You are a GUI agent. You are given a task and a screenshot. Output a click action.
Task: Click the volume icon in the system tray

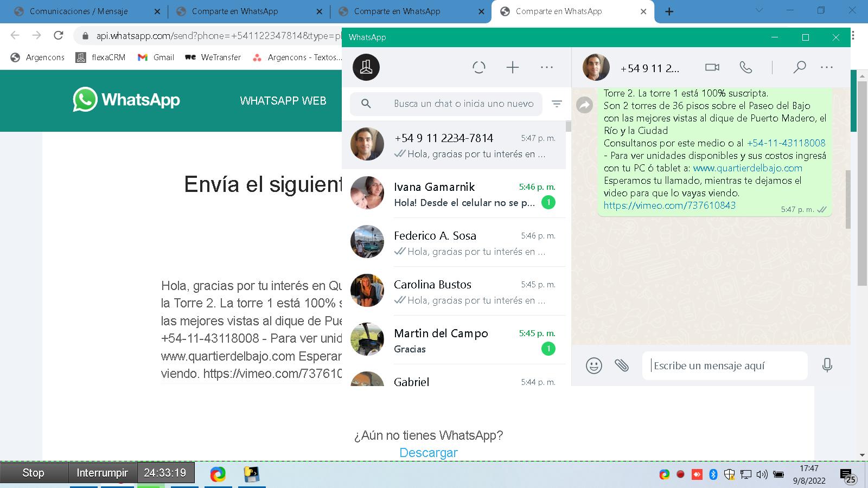tap(762, 474)
